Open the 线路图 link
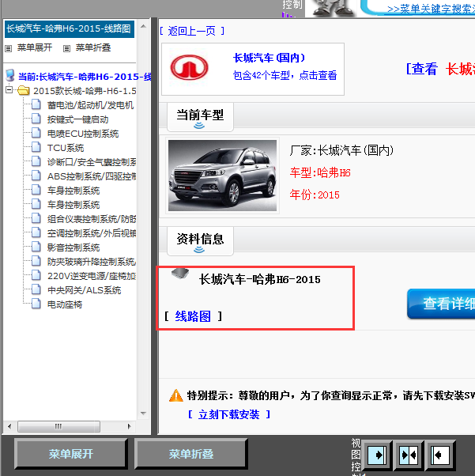This screenshot has width=475, height=476. coord(193,316)
